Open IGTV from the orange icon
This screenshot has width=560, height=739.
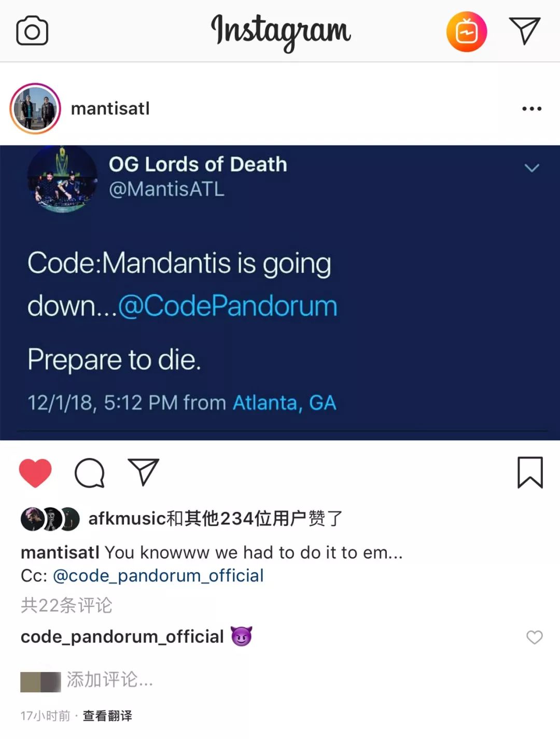pyautogui.click(x=466, y=32)
